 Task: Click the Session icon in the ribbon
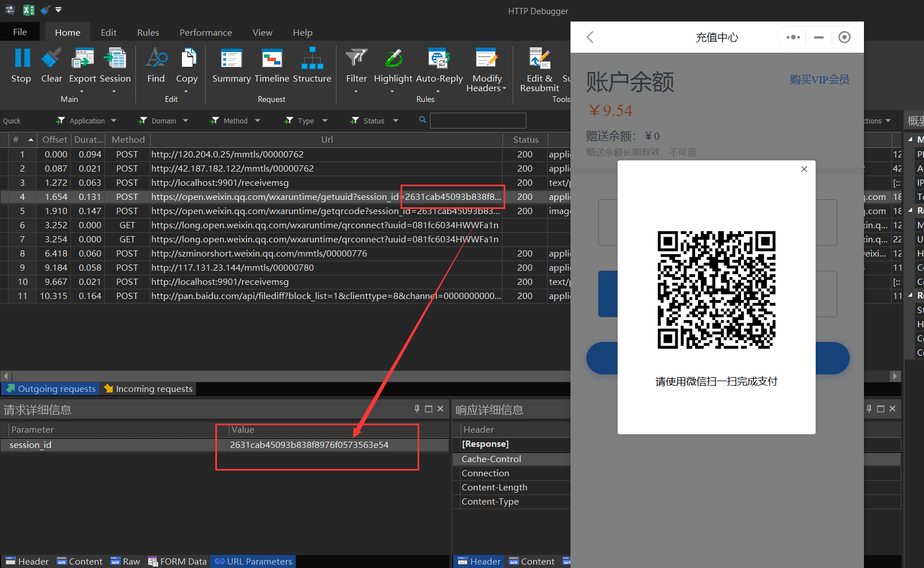(x=116, y=58)
